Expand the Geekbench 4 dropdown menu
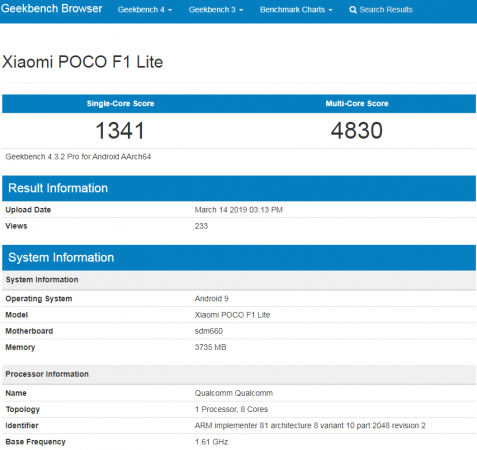Image resolution: width=477 pixels, height=450 pixels. click(145, 10)
